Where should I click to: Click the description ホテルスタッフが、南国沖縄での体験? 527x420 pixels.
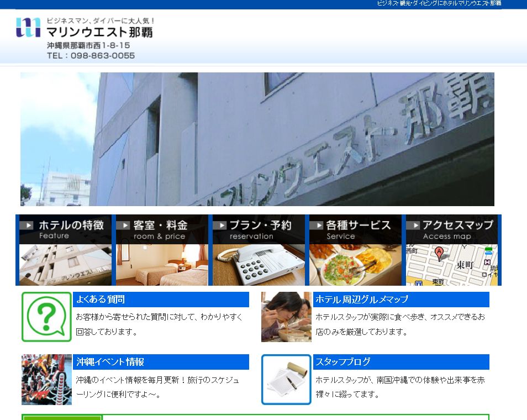pyautogui.click(x=400, y=387)
